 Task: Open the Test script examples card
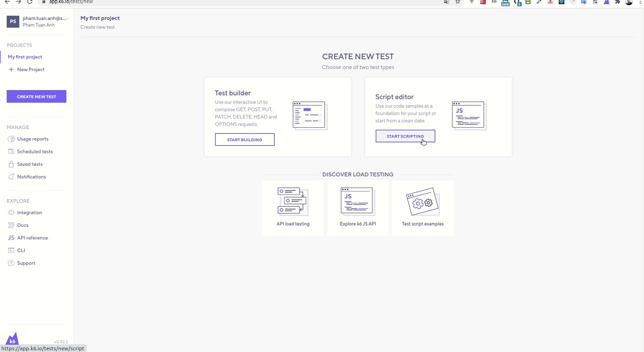[x=423, y=208]
